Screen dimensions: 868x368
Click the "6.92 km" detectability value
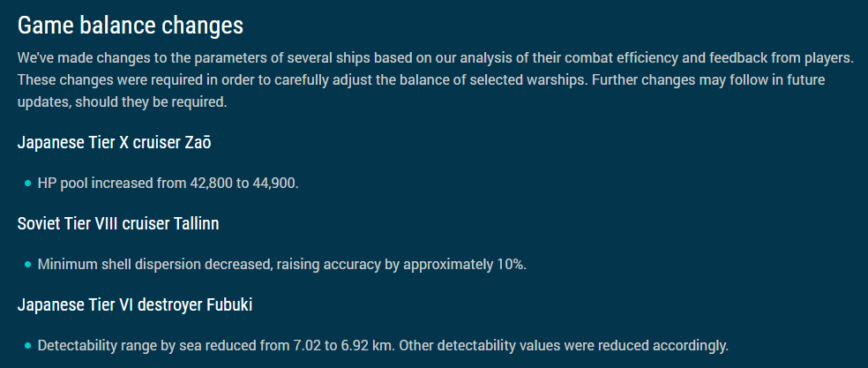pos(353,346)
